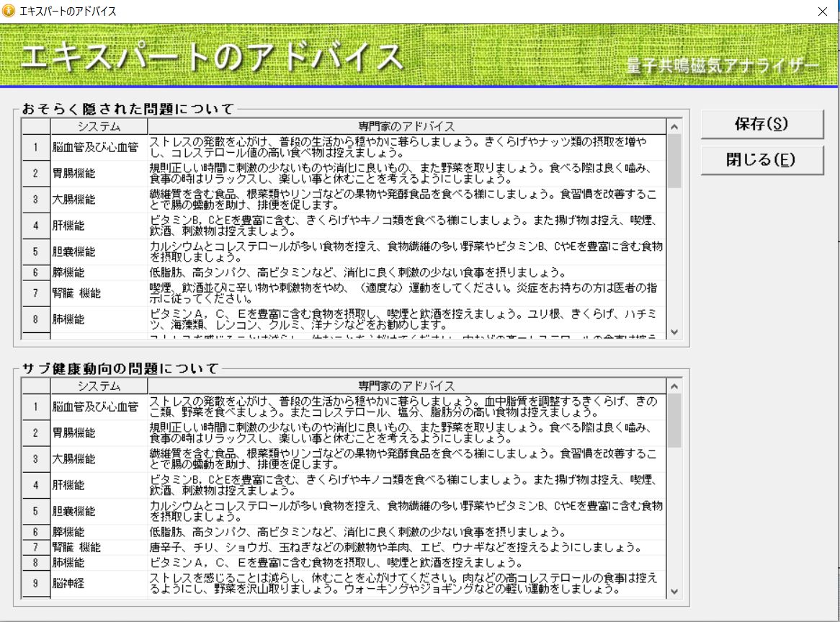Viewport: 840px width, 622px height.
Task: Select 膵機能 cell in the サブ健康動向 table
Action: (x=99, y=532)
